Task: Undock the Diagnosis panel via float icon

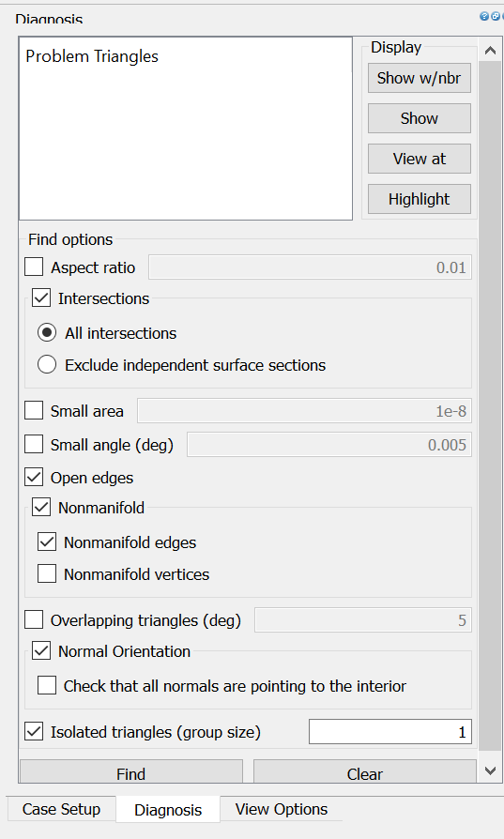Action: [x=495, y=16]
